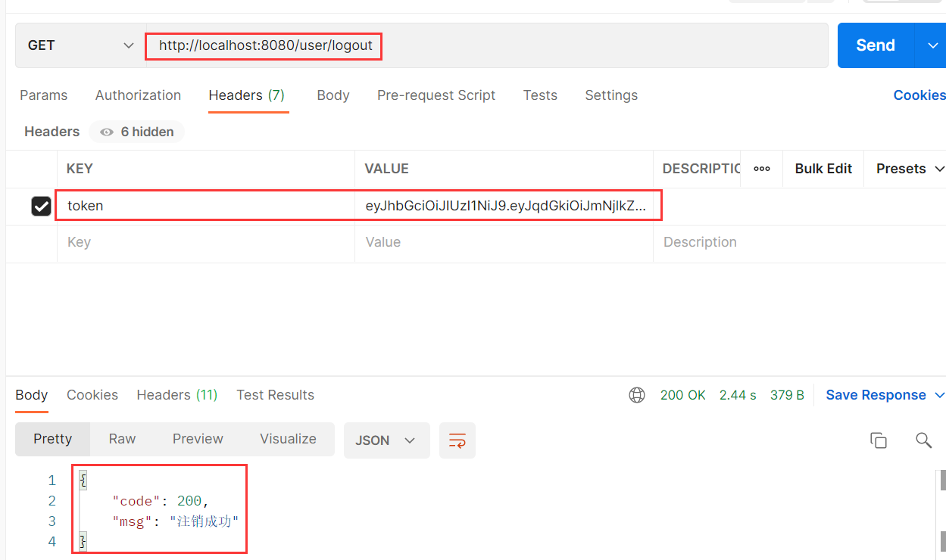Open the Tests tab

coord(540,95)
